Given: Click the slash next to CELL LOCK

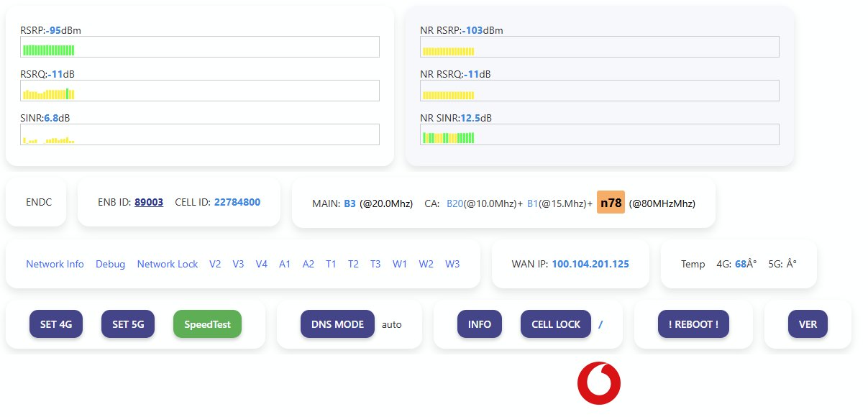Looking at the screenshot, I should tap(600, 324).
